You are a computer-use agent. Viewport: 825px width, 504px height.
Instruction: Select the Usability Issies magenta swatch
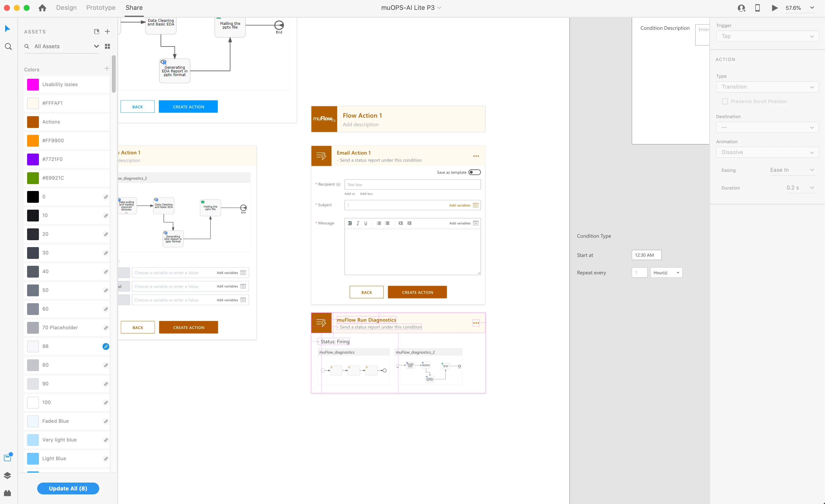33,84
